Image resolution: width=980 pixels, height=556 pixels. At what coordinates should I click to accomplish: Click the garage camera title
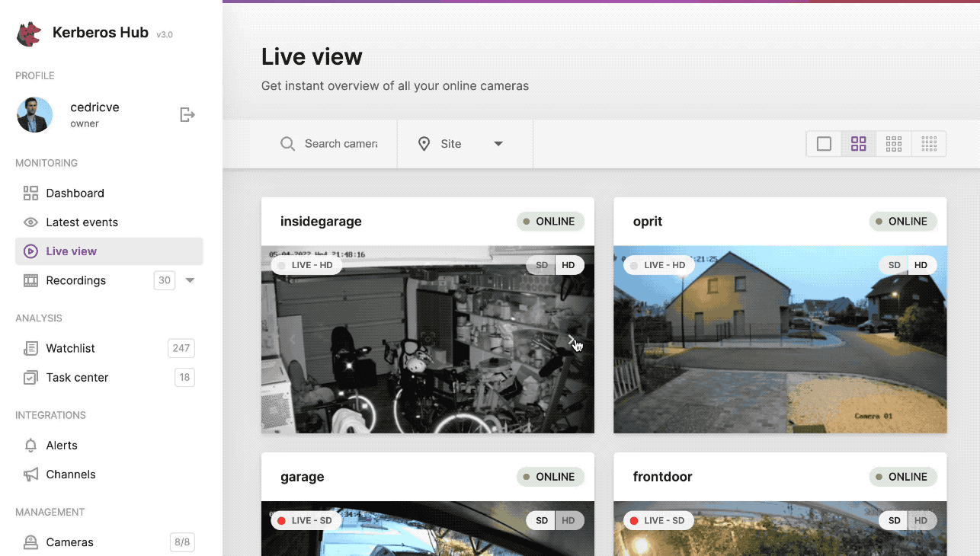(303, 477)
